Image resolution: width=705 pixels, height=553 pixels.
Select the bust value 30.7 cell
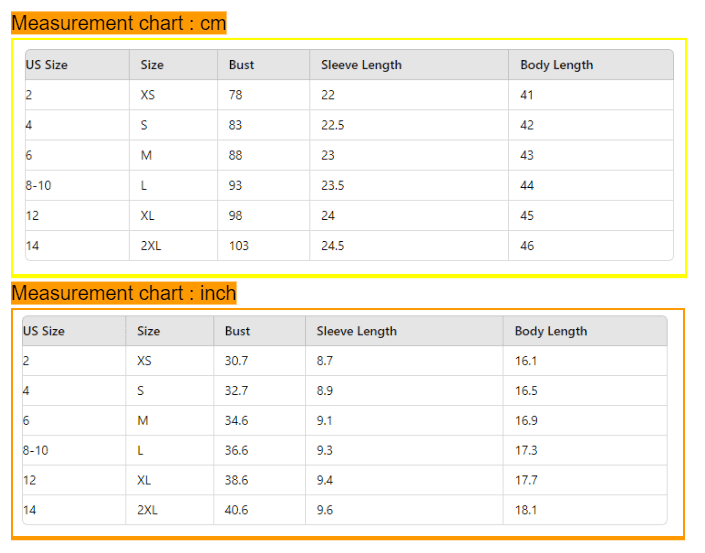point(236,361)
